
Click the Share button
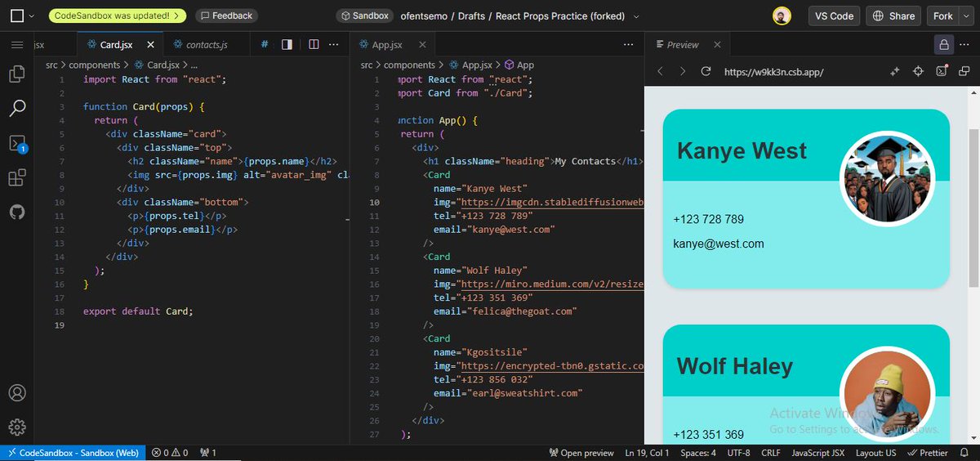893,16
